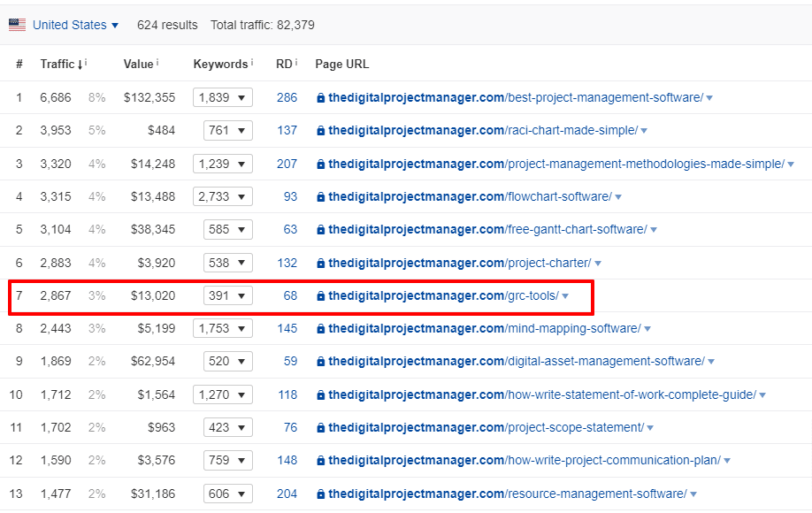Click the info icon beside Traffic header

[x=86, y=62]
